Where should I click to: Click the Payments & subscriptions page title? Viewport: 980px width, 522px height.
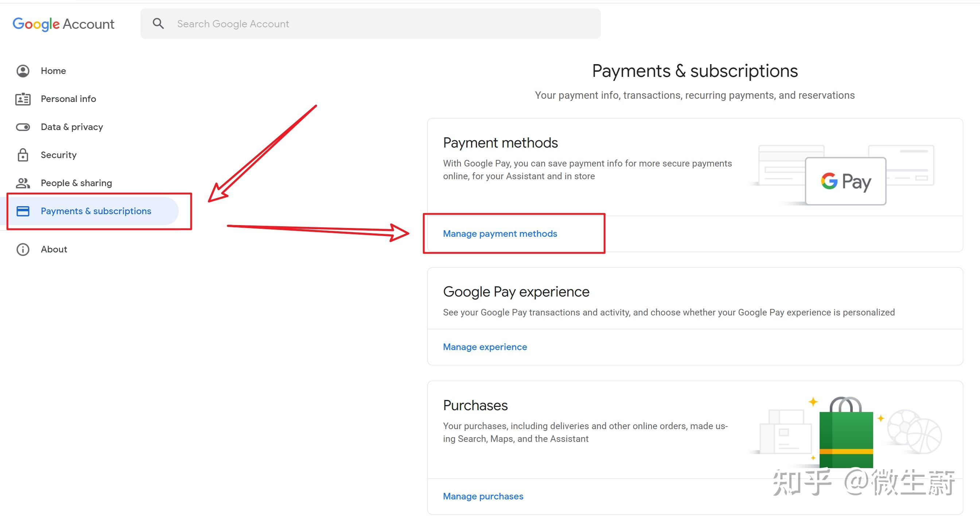click(695, 71)
